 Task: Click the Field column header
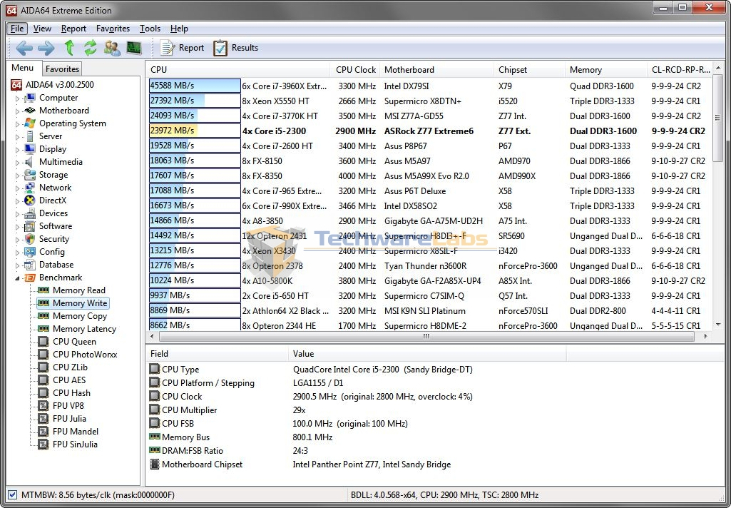218,354
